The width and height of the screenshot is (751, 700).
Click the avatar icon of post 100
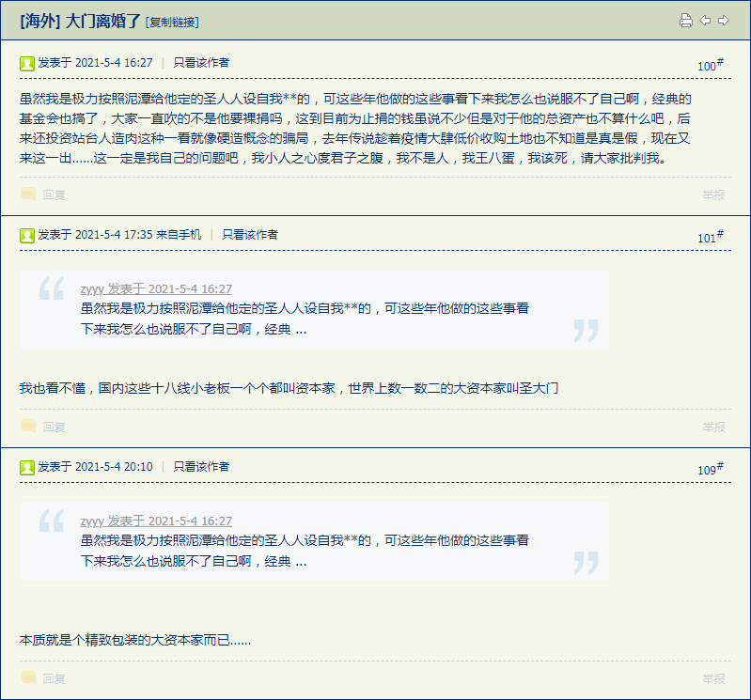click(x=27, y=63)
